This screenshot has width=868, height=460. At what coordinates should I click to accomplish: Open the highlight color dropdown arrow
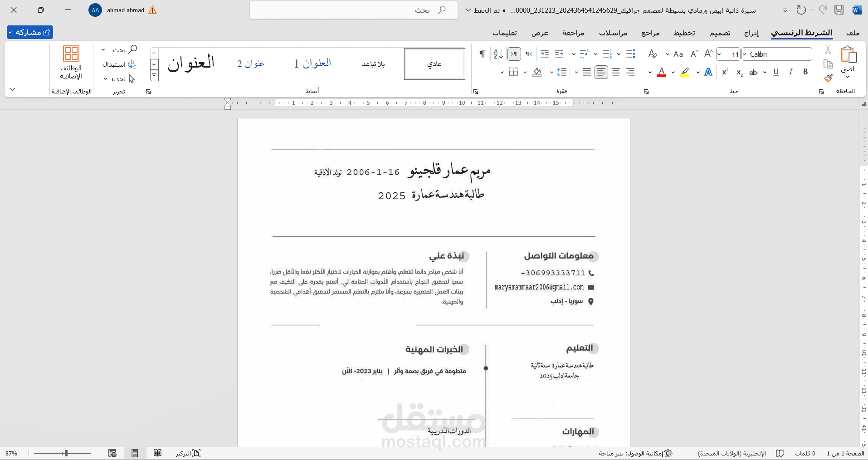[673, 72]
